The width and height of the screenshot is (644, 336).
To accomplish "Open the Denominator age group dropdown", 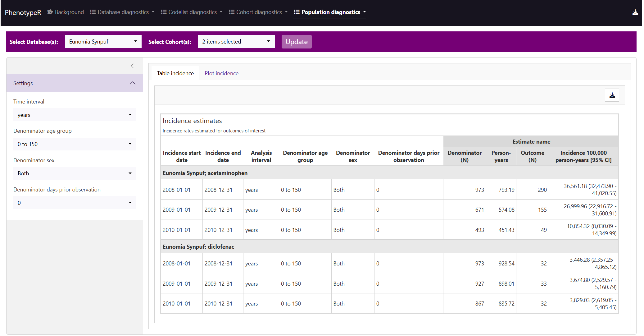I will tap(75, 144).
